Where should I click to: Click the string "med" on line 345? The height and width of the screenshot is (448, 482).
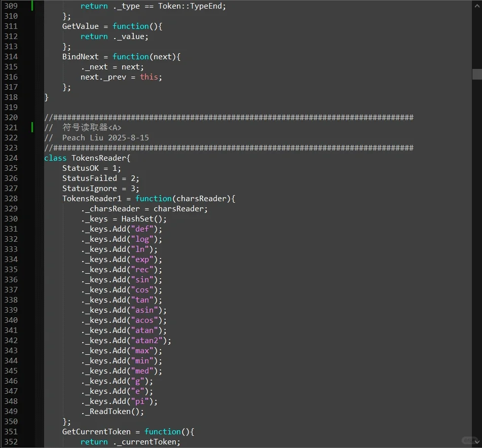pyautogui.click(x=142, y=371)
